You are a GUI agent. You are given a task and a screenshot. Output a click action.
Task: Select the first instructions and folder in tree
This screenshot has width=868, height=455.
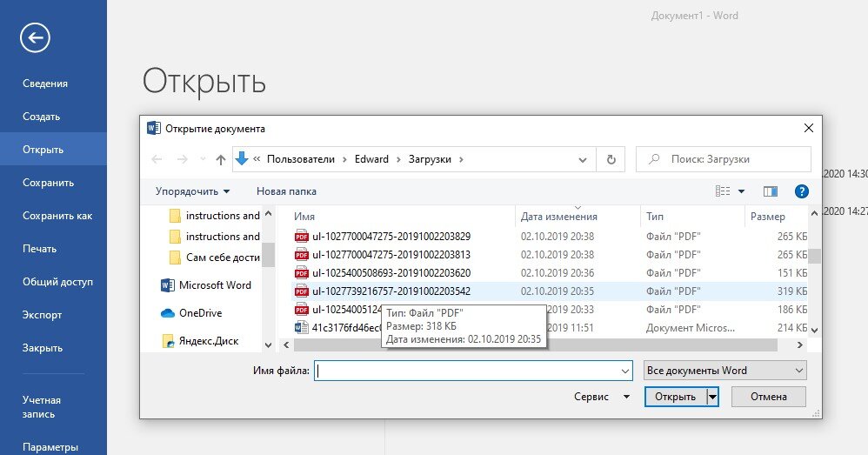214,216
